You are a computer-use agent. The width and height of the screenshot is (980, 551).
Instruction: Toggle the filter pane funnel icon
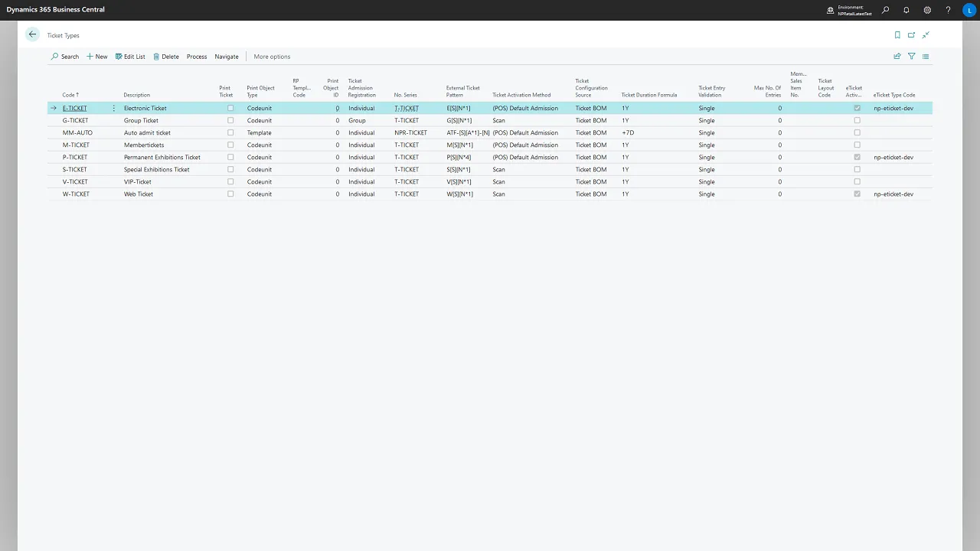[911, 57]
